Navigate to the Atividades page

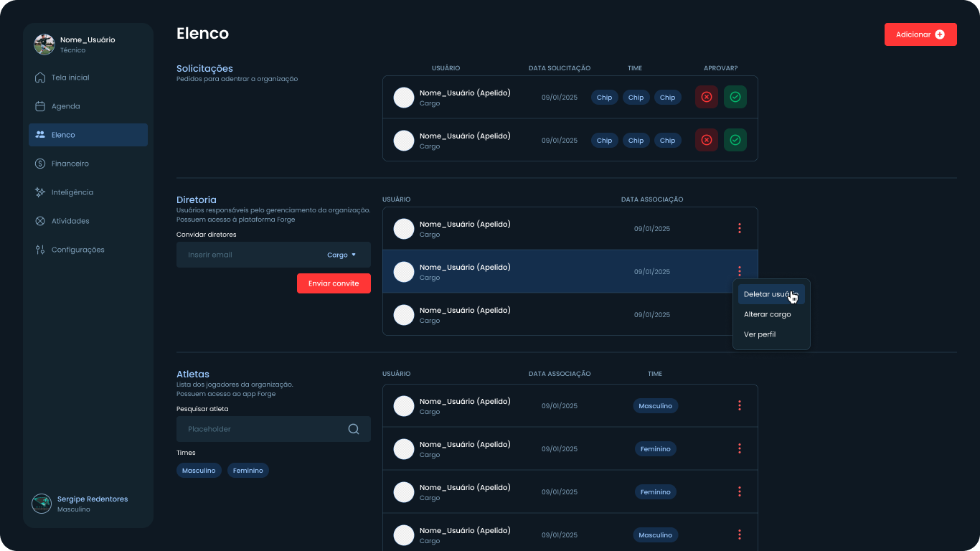pyautogui.click(x=70, y=221)
